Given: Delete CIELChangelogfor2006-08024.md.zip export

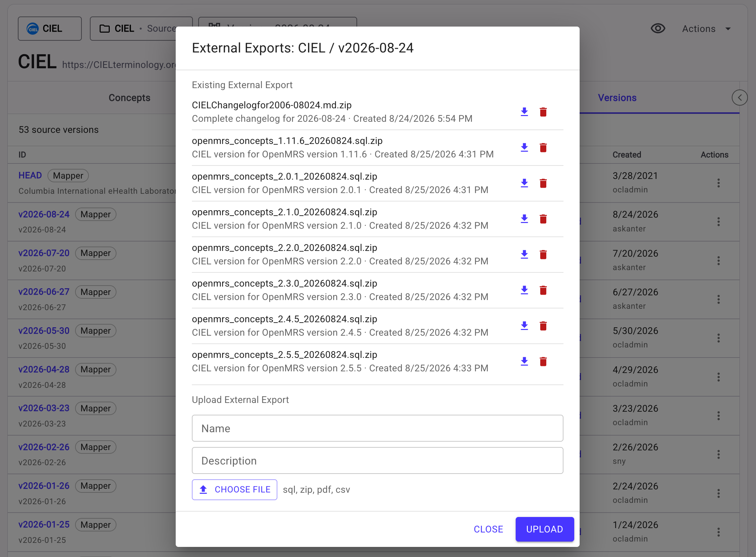Looking at the screenshot, I should (x=543, y=112).
